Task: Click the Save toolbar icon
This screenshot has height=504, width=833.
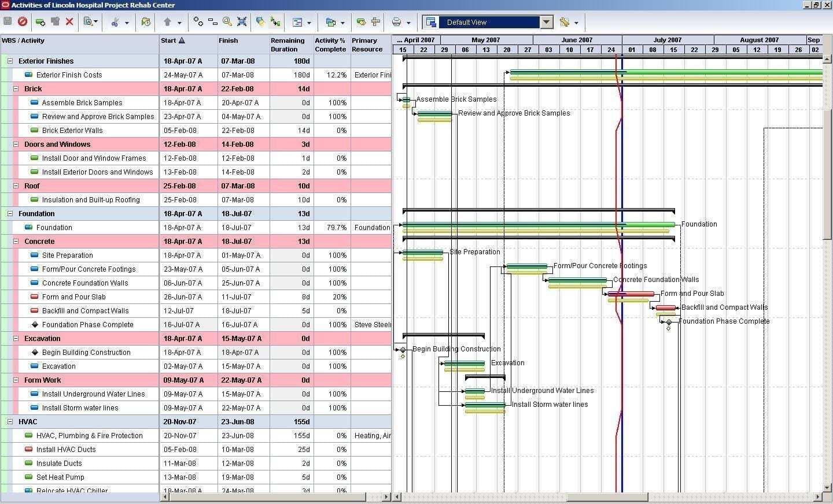Action: 7,22
